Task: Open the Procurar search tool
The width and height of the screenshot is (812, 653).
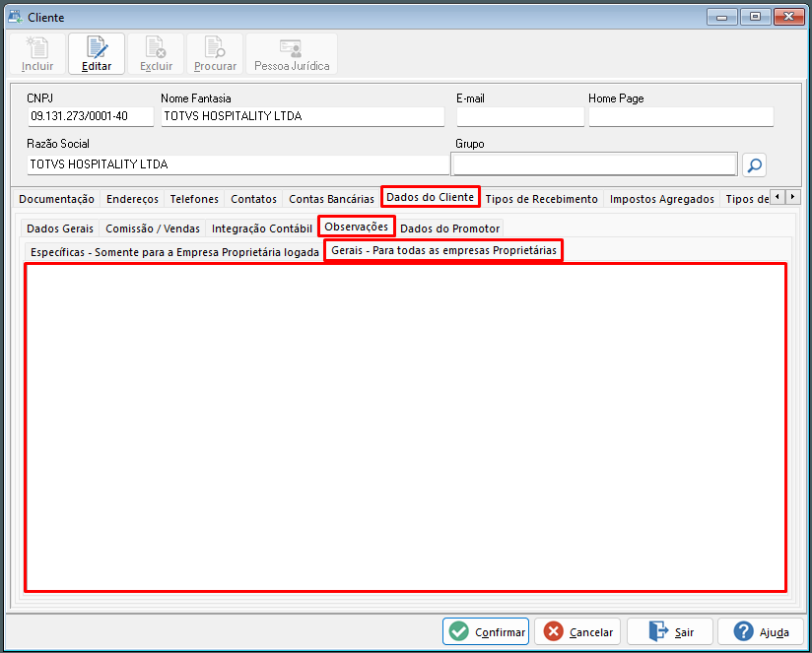Action: pyautogui.click(x=215, y=54)
